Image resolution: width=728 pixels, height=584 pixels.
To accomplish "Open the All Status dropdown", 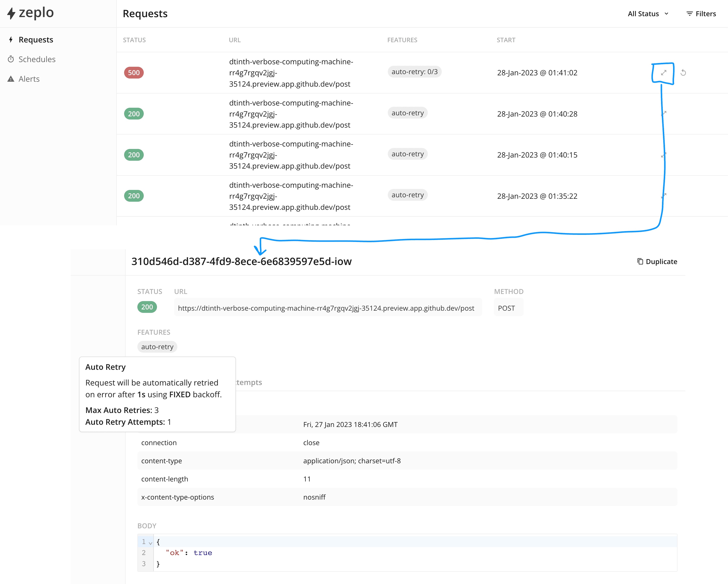I will coord(648,14).
